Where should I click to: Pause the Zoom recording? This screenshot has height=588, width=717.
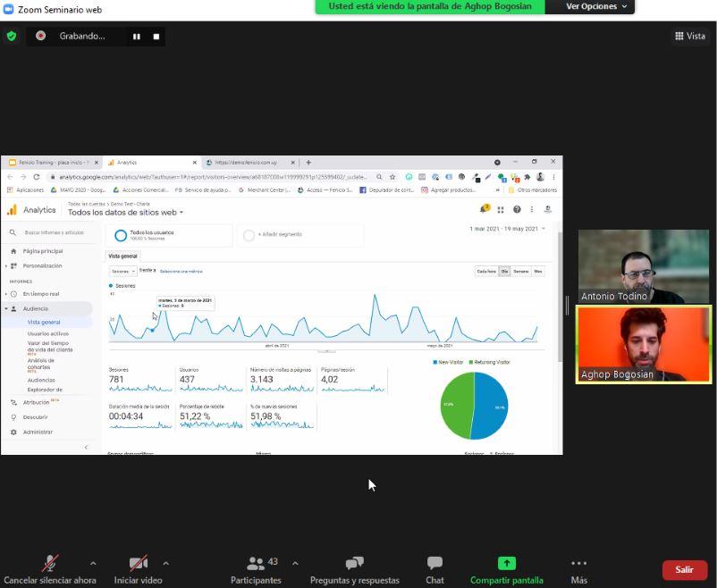click(x=137, y=37)
